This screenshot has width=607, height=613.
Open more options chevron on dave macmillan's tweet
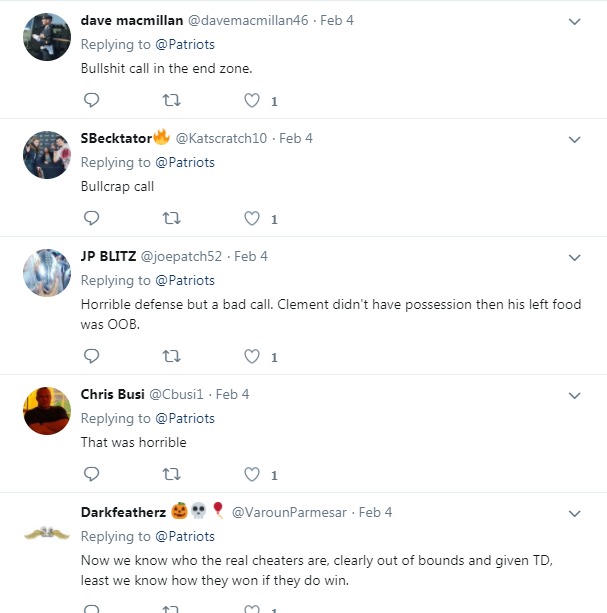click(x=575, y=21)
